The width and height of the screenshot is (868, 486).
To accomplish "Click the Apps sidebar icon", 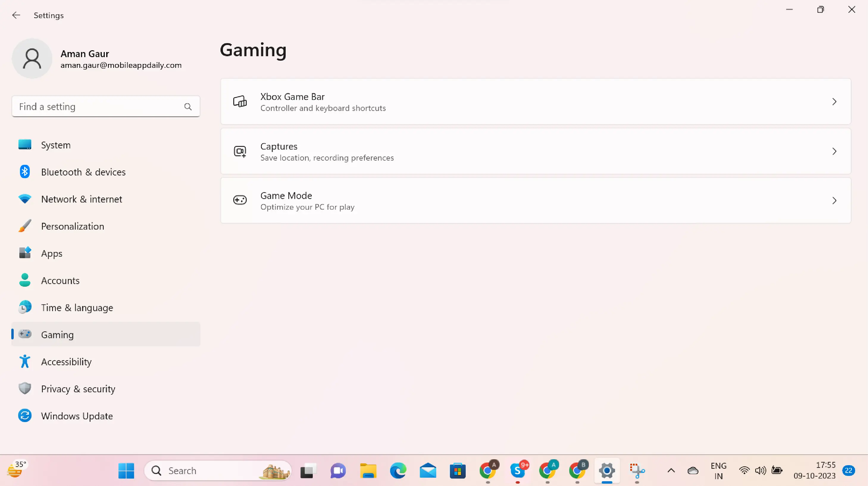I will pyautogui.click(x=25, y=253).
